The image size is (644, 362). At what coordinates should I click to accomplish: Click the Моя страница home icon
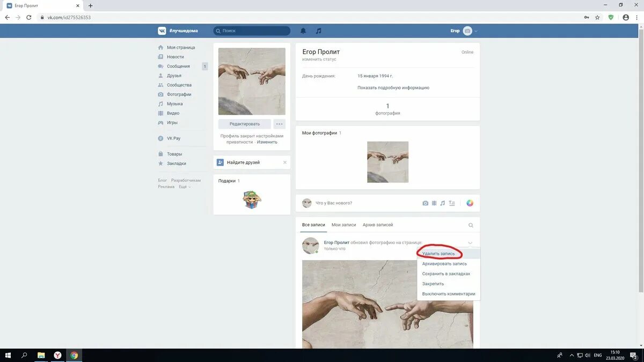pos(160,48)
